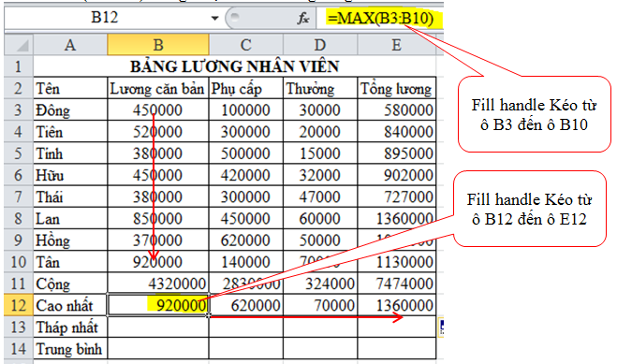The image size is (617, 364).
Task: Select column D header
Action: [x=320, y=45]
